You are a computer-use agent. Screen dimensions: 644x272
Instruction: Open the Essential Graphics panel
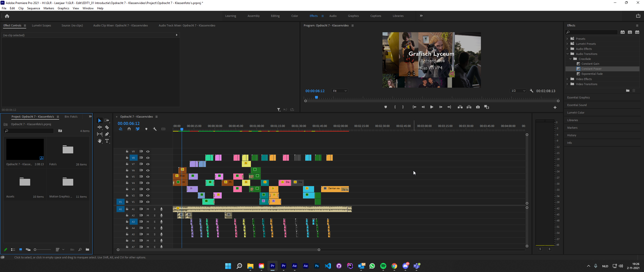(578, 97)
